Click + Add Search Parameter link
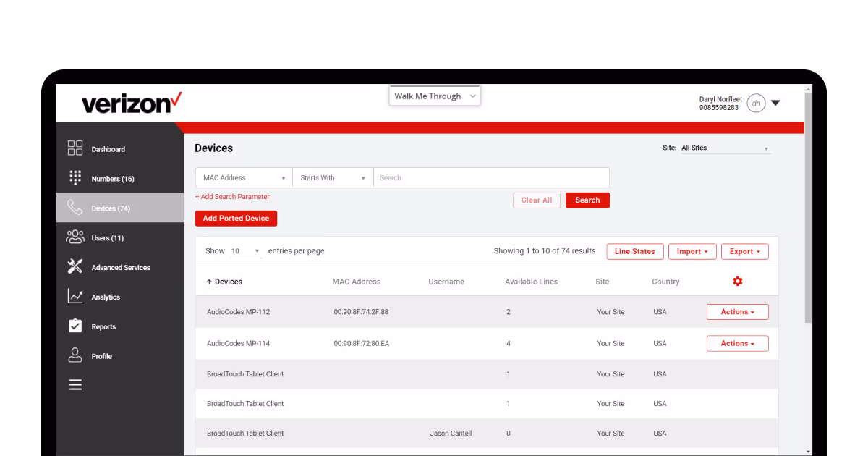This screenshot has height=456, width=868. [232, 196]
